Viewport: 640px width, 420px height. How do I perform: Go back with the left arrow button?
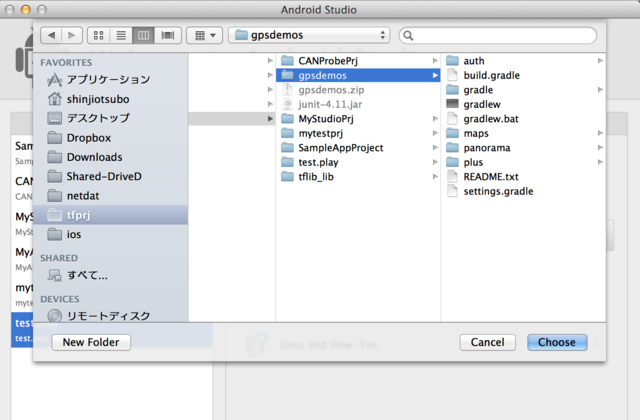[51, 35]
